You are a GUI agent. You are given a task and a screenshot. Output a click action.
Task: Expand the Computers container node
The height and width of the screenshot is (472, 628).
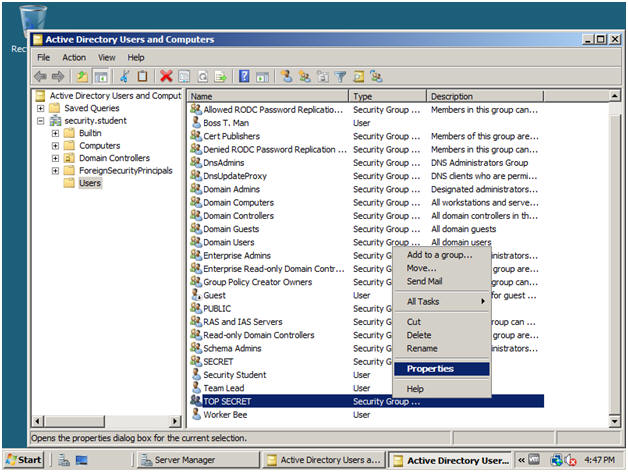click(x=55, y=145)
